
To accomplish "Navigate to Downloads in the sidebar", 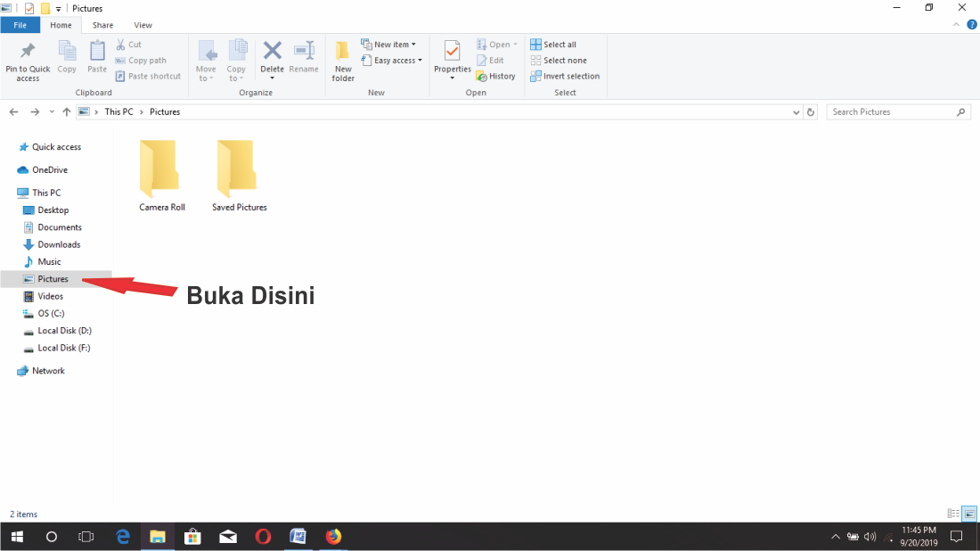I will 58,244.
